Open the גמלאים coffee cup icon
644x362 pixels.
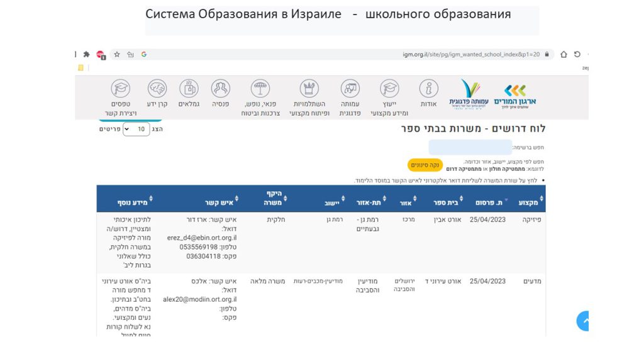click(189, 89)
